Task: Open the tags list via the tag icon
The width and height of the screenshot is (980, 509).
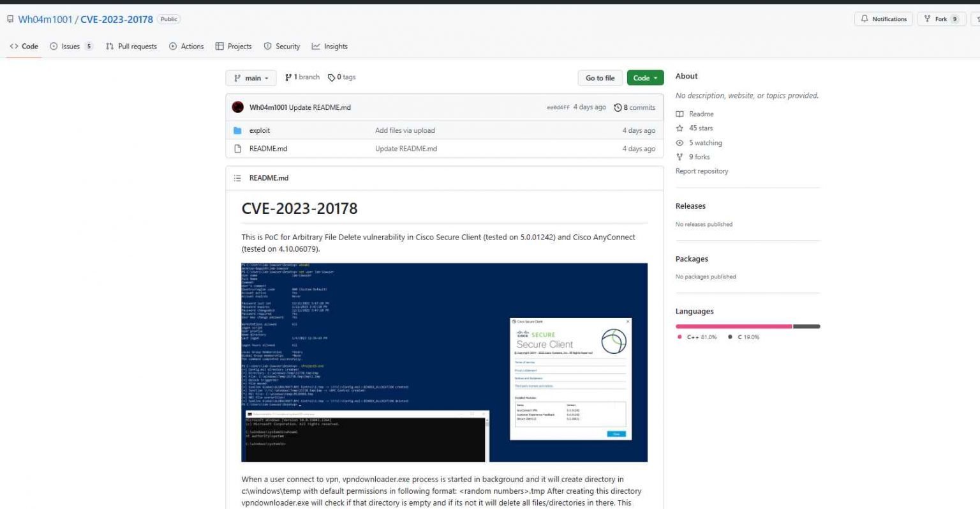Action: [330, 77]
